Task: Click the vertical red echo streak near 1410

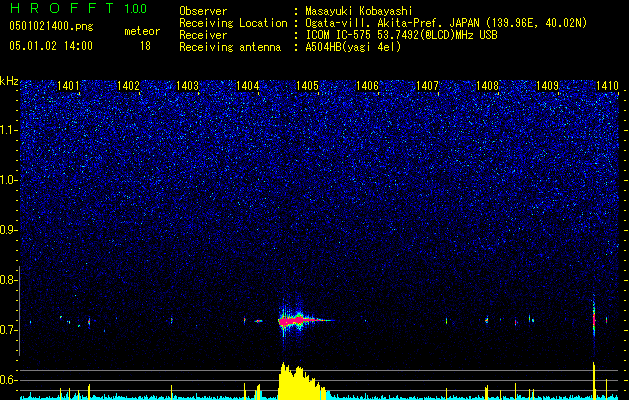Action: (594, 320)
